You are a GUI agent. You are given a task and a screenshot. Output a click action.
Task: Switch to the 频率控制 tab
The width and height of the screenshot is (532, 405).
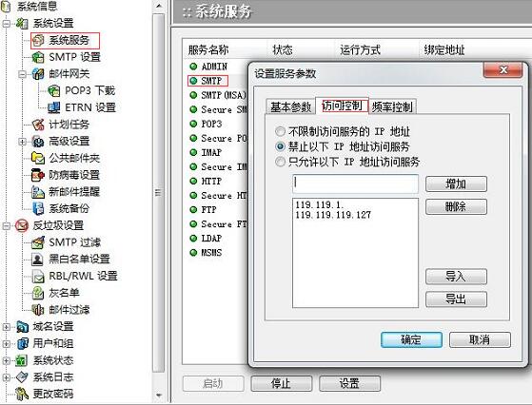392,106
